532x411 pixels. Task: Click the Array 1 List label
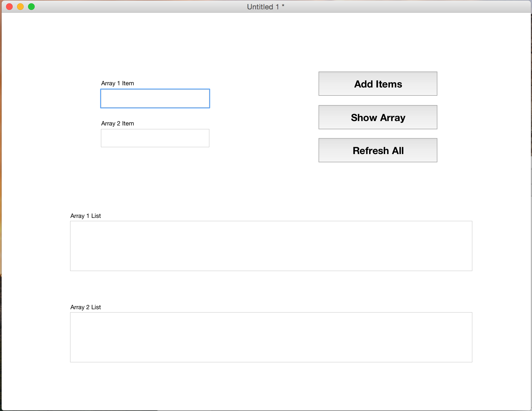(86, 216)
